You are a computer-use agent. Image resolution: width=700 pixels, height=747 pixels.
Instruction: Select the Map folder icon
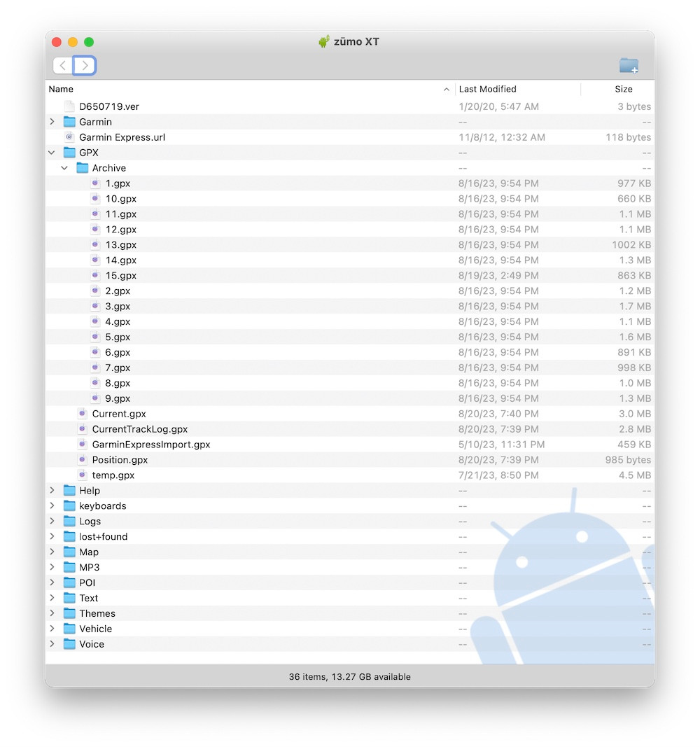pos(69,552)
